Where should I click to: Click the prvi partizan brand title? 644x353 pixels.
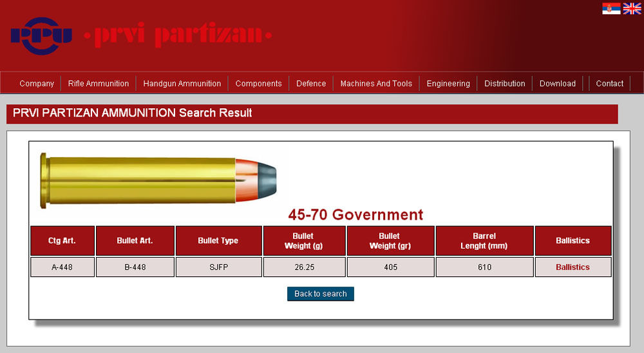[177, 35]
